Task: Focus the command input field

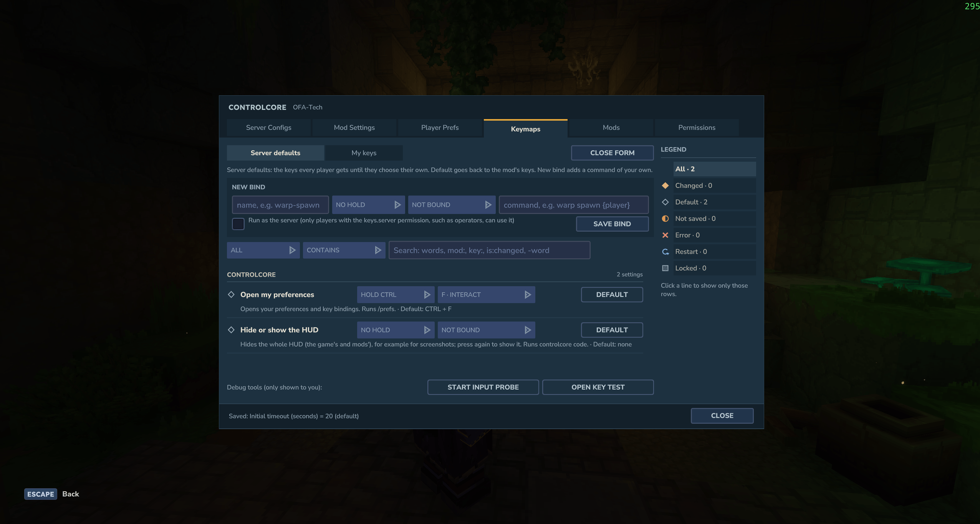Action: (574, 205)
